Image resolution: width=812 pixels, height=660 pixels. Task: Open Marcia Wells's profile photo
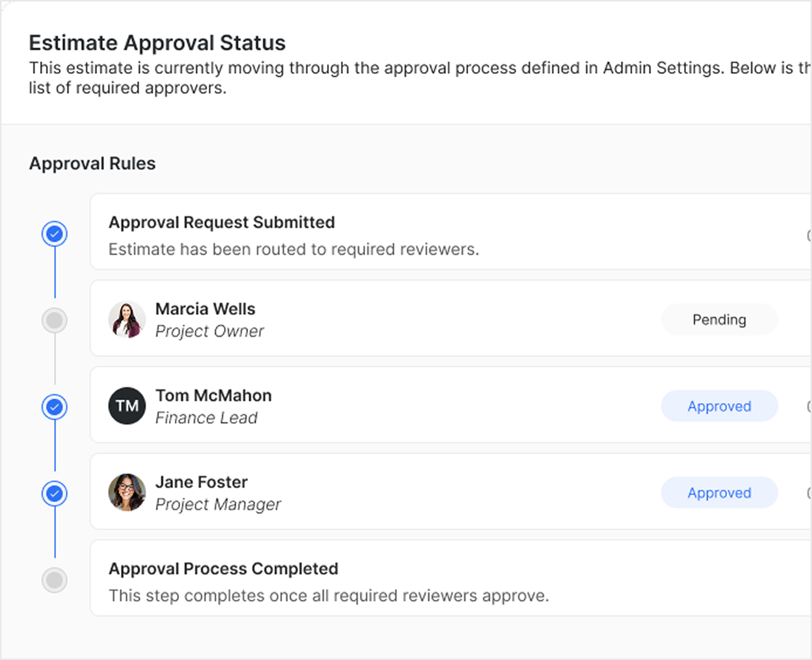(x=127, y=319)
